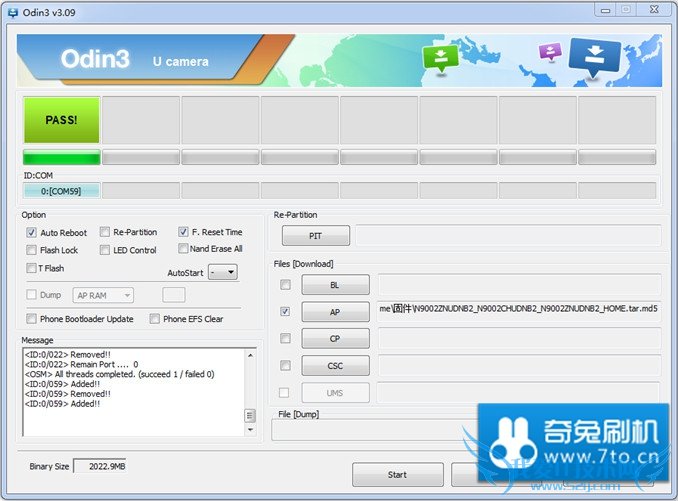The height and width of the screenshot is (501, 678).
Task: Click the first '<ID:0/022> Removed!!' log line
Action: coord(68,354)
